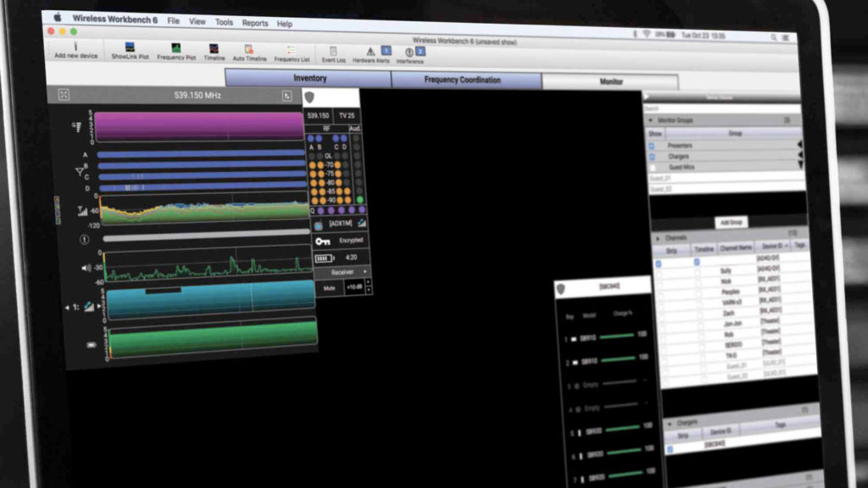Image resolution: width=868 pixels, height=488 pixels.
Task: Open the Frequency List icon
Action: [291, 52]
